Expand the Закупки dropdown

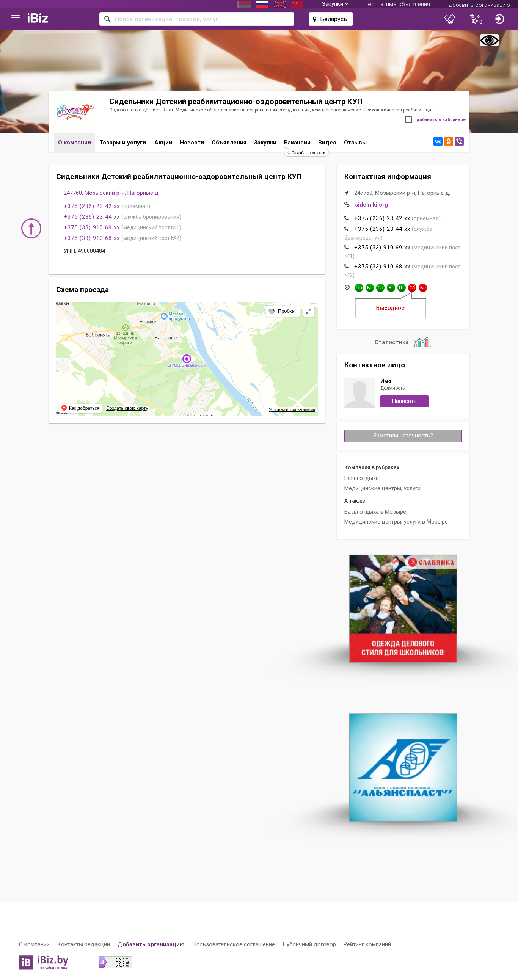[x=335, y=4]
